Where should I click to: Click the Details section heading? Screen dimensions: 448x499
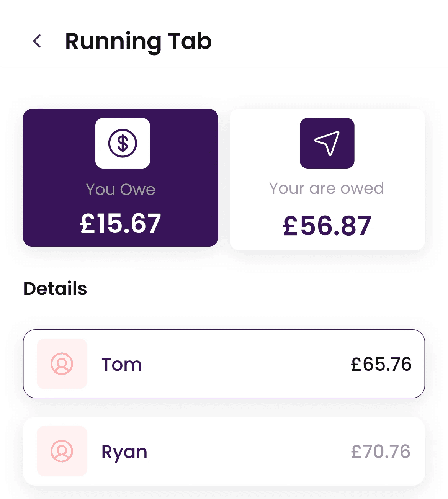tap(55, 288)
